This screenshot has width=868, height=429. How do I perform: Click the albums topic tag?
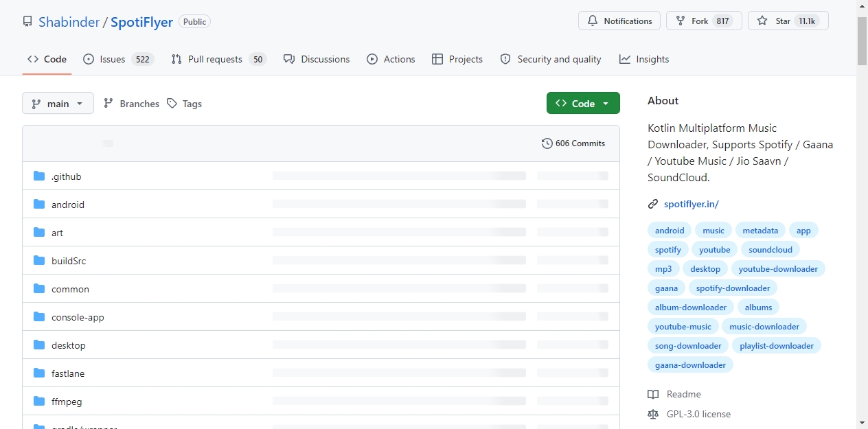tap(758, 308)
